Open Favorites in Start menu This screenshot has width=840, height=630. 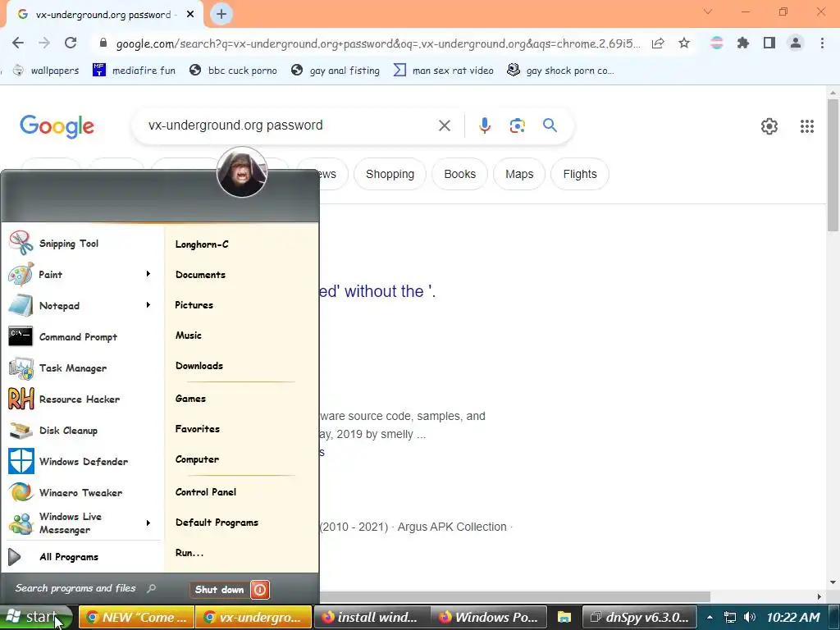pyautogui.click(x=197, y=428)
